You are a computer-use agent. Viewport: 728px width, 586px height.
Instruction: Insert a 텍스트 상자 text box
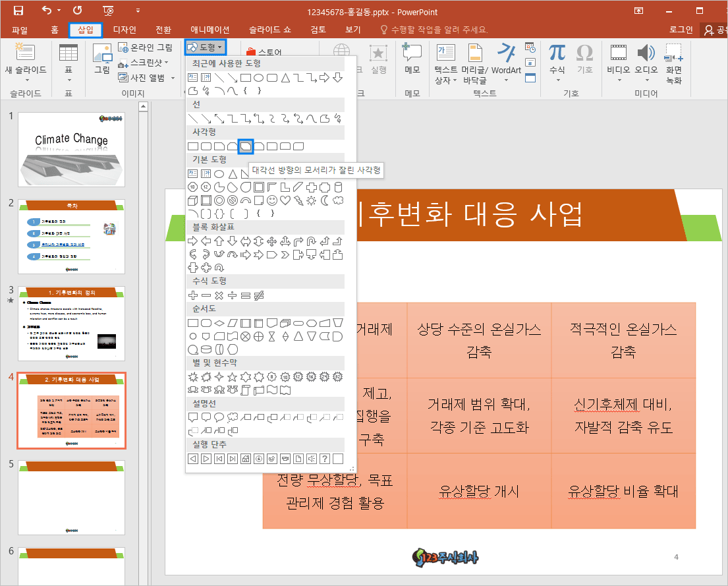click(x=446, y=64)
